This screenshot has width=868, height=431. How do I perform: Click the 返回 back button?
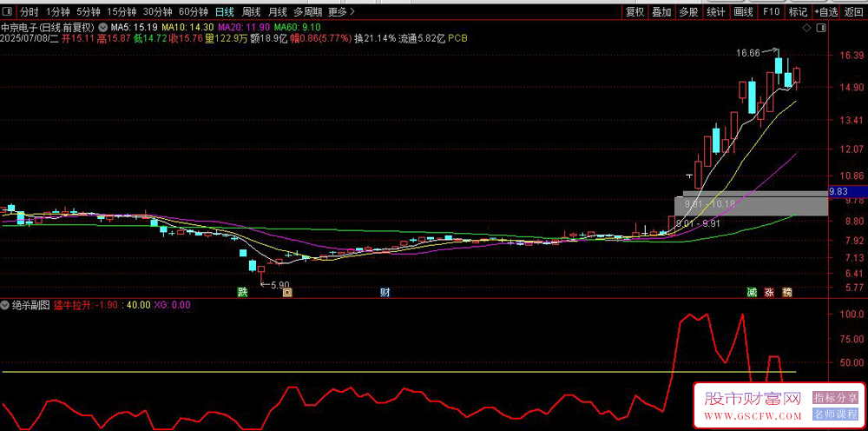[x=853, y=11]
